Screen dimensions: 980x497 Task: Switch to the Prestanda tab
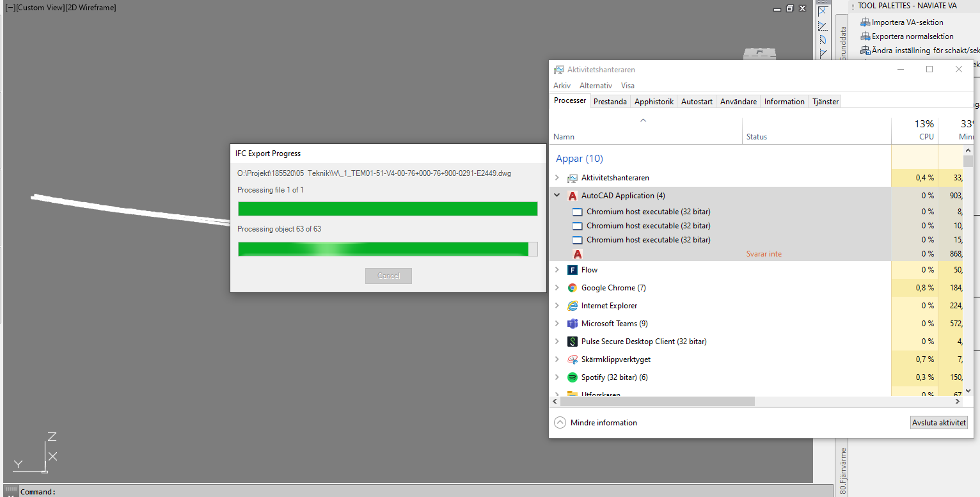pyautogui.click(x=610, y=101)
